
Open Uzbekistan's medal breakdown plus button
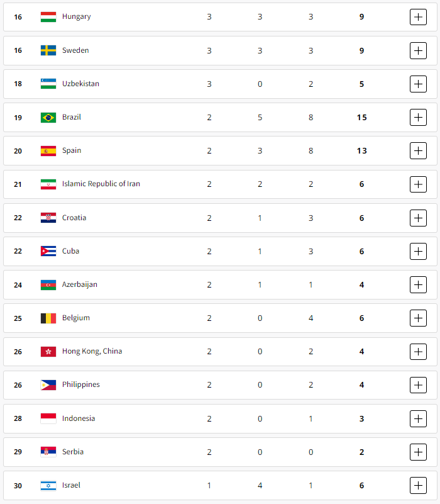418,84
